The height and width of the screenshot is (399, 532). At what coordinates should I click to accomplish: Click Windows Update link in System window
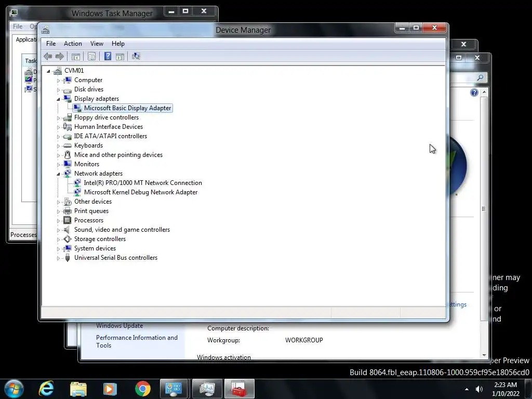pyautogui.click(x=119, y=326)
